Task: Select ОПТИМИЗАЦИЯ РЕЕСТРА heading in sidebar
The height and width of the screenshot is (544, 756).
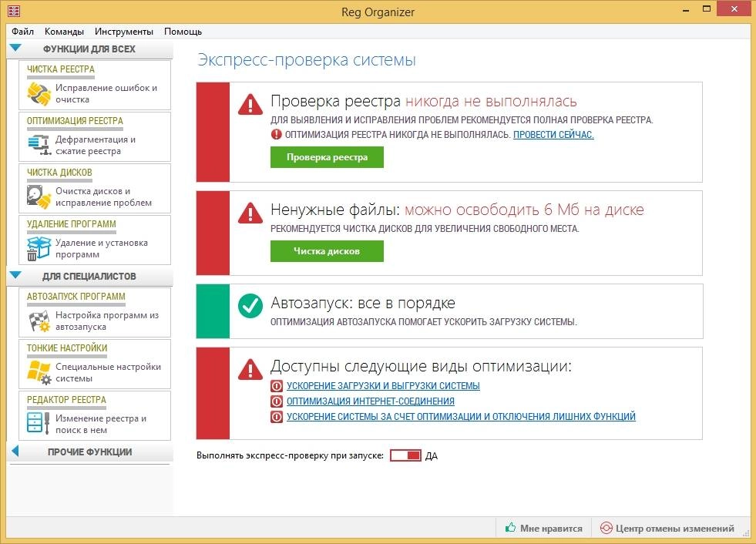Action: click(x=76, y=121)
